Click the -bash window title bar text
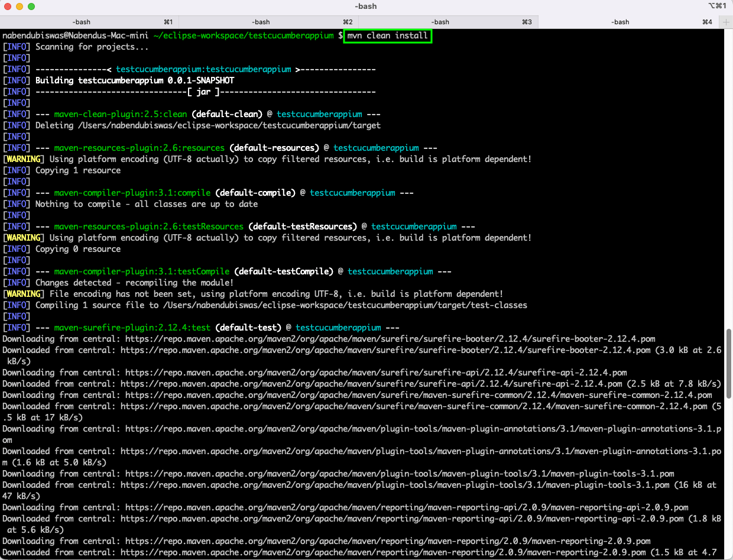733x560 pixels. [365, 7]
